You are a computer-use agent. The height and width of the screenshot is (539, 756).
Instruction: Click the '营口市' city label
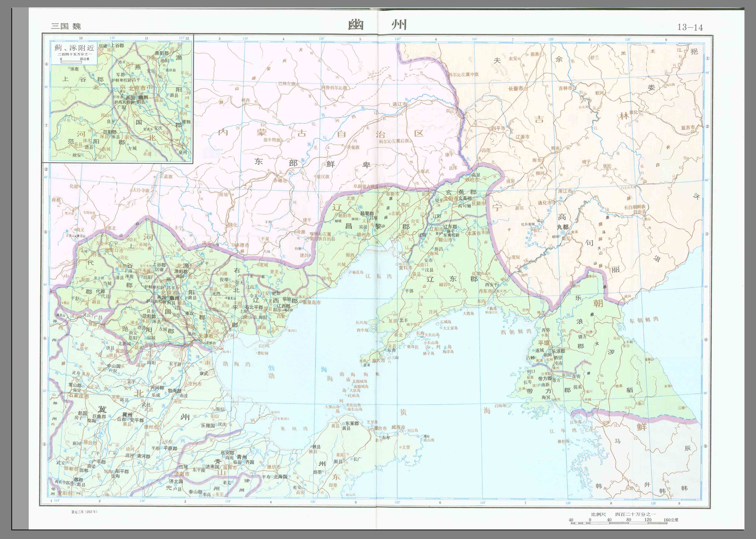[x=406, y=267]
